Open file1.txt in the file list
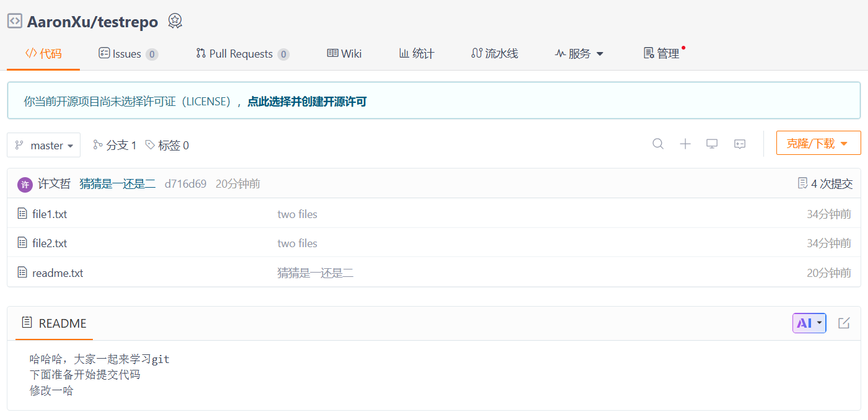Screen dimensions: 868x420 tap(50, 214)
